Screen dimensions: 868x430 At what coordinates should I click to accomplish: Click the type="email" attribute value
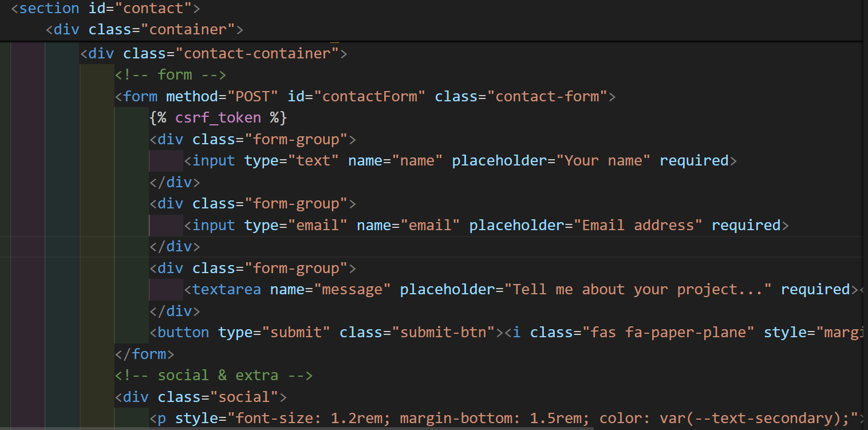click(318, 225)
